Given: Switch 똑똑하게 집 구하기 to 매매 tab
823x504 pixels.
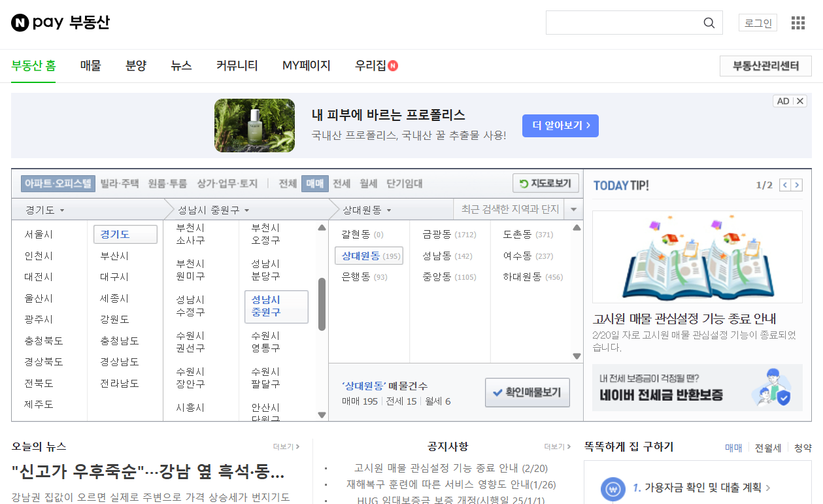Looking at the screenshot, I should pyautogui.click(x=733, y=448).
